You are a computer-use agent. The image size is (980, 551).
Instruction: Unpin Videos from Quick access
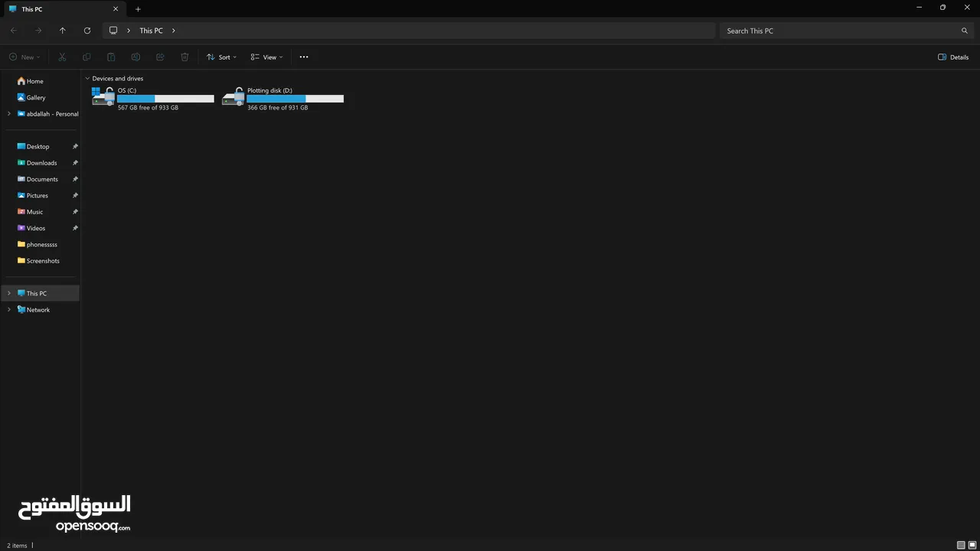75,228
